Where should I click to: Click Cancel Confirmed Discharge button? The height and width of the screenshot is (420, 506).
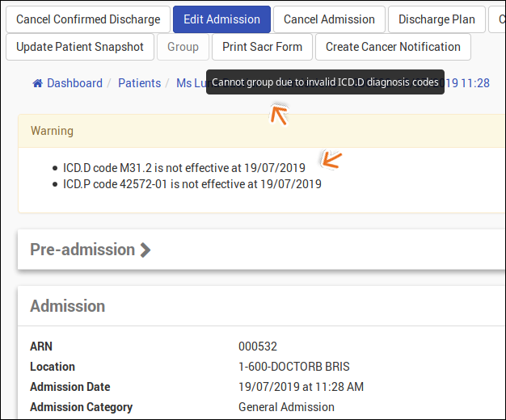pos(88,19)
